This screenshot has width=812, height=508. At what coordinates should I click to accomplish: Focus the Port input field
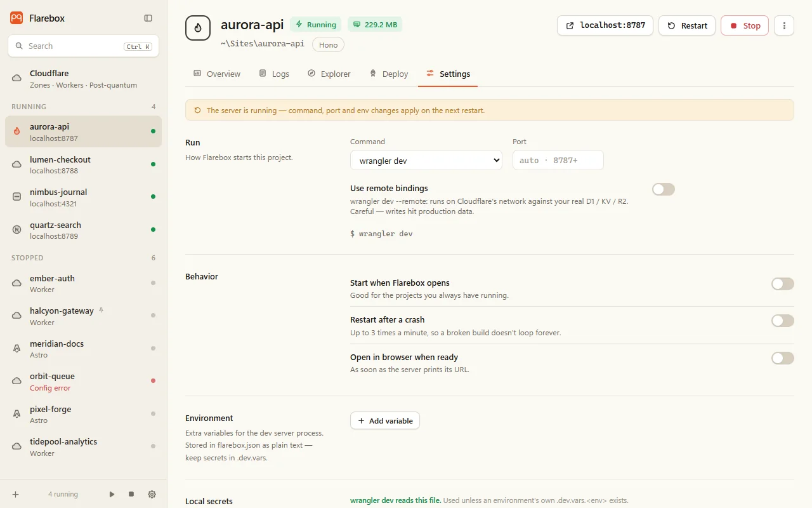(558, 161)
